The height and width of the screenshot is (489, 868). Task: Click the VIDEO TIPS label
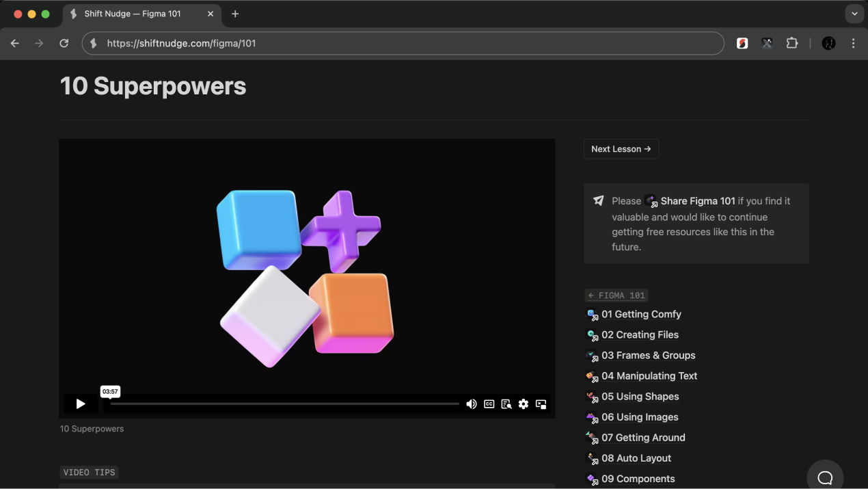point(90,473)
